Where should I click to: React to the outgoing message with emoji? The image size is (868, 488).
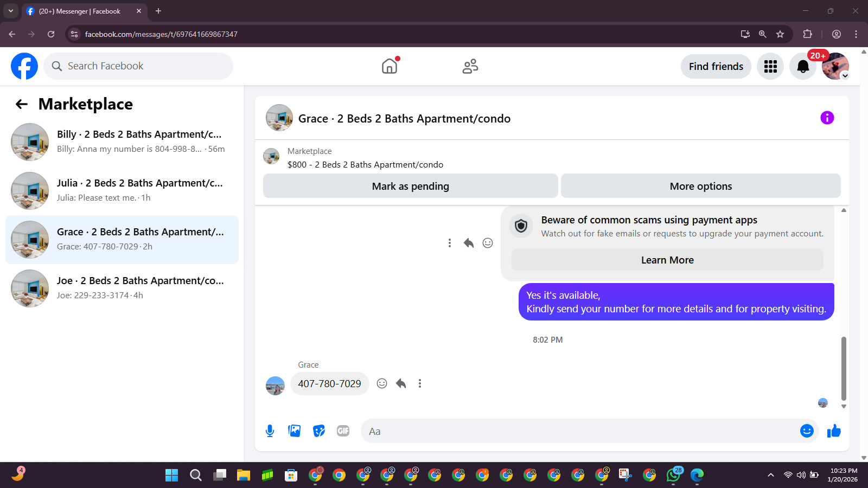tap(488, 243)
